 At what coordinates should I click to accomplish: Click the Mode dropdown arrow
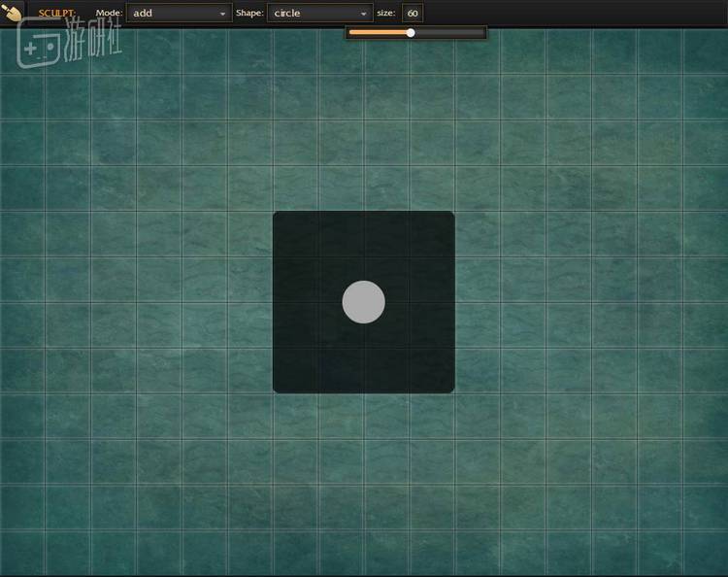[223, 14]
